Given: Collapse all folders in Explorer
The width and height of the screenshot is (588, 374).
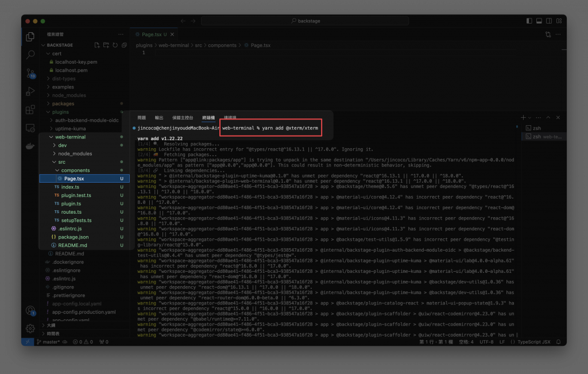Looking at the screenshot, I should (x=124, y=45).
